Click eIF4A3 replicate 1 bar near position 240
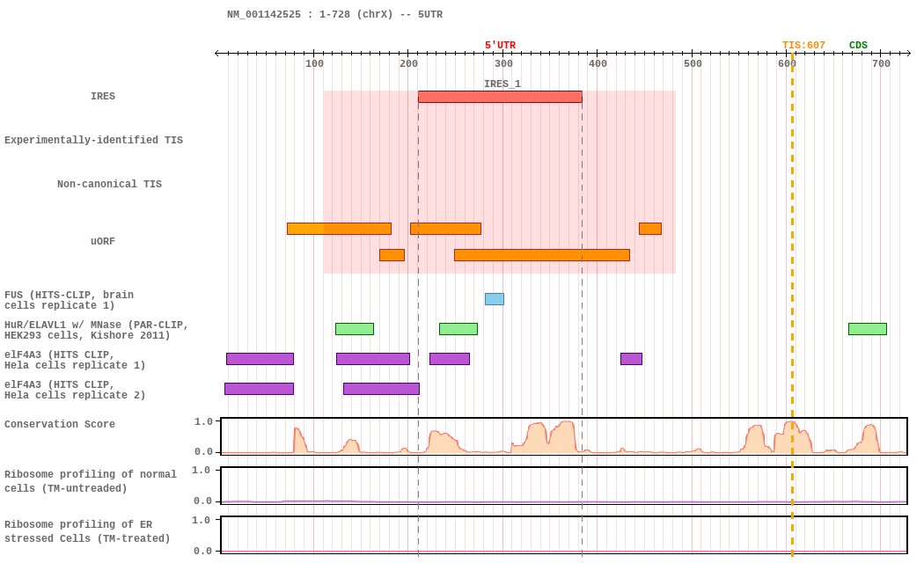Screen dimensions: 924x563 click(450, 359)
